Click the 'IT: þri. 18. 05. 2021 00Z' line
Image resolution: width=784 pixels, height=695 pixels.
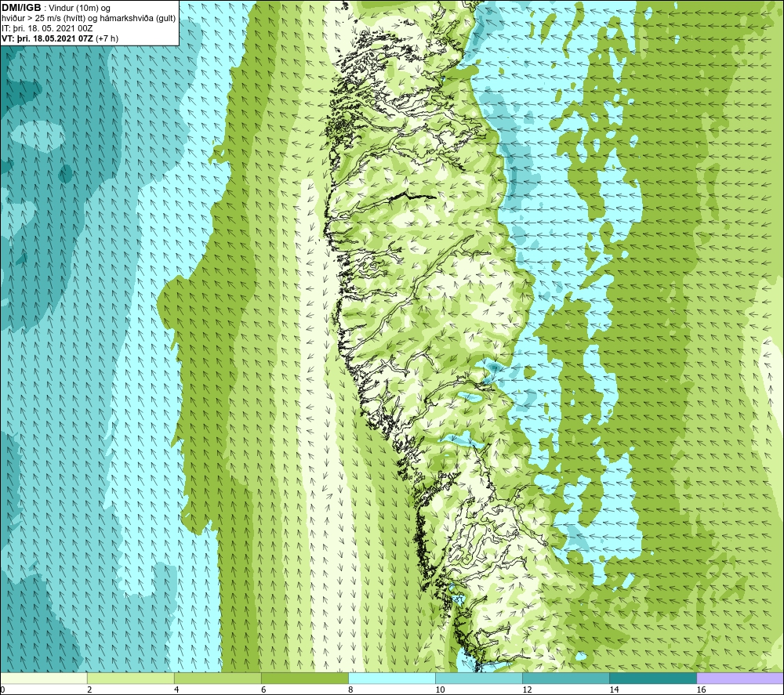coord(47,28)
